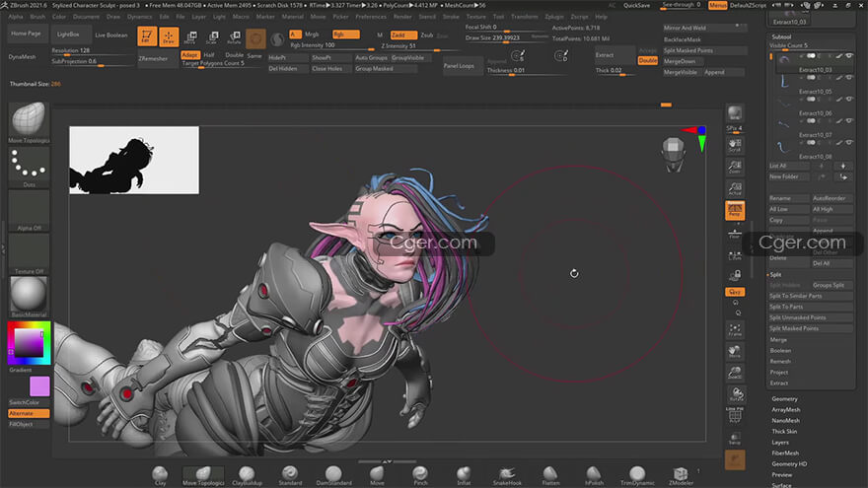
Task: Expand the ArrayMesh subpalette
Action: (x=786, y=410)
